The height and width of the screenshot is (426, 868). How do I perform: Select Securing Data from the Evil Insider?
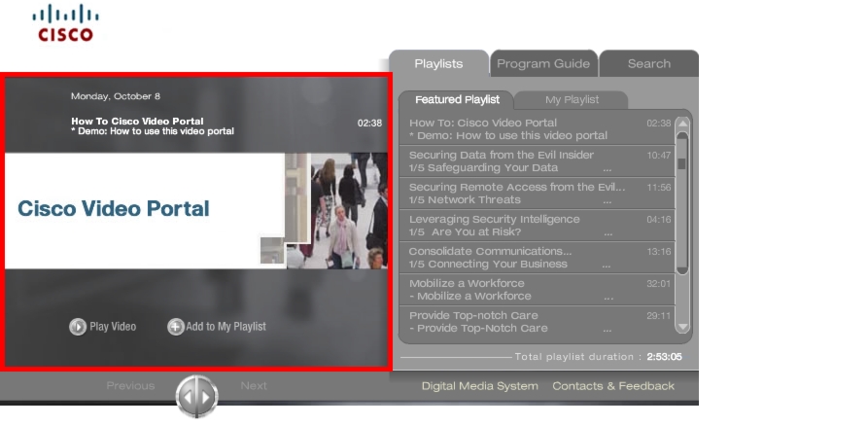pyautogui.click(x=537, y=161)
